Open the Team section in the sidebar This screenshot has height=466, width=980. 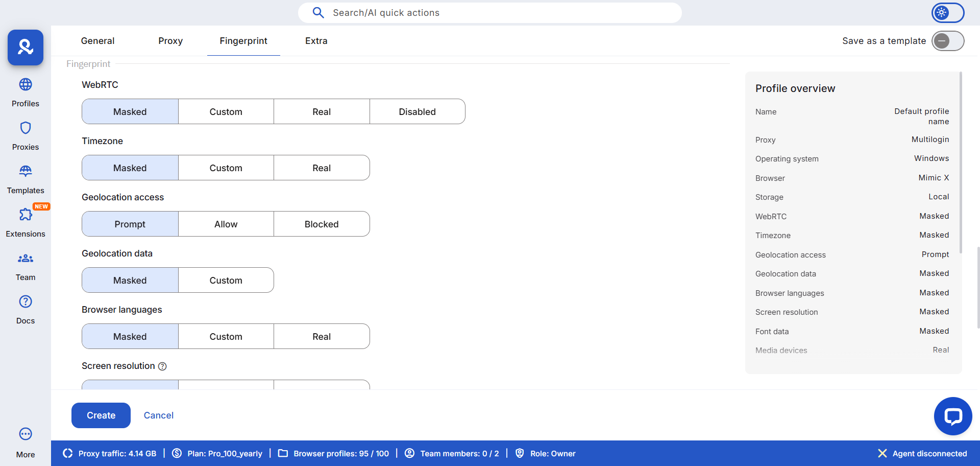tap(25, 266)
